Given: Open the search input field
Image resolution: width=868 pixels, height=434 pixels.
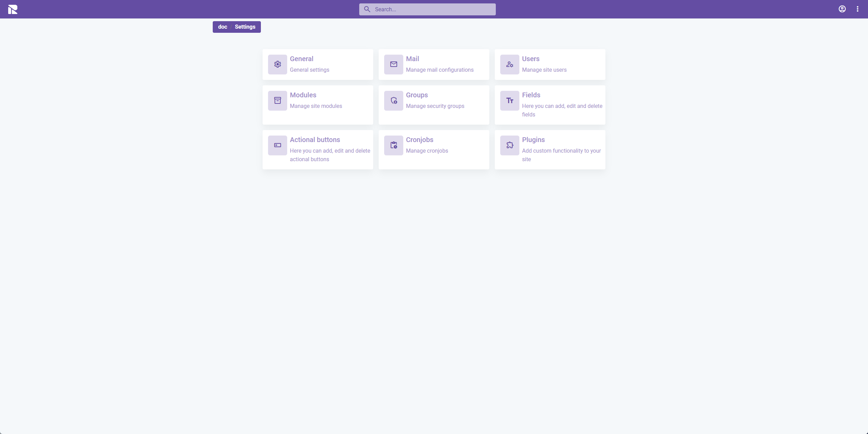Looking at the screenshot, I should 428,9.
